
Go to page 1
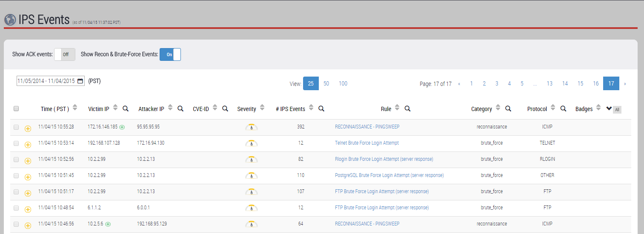pos(471,83)
